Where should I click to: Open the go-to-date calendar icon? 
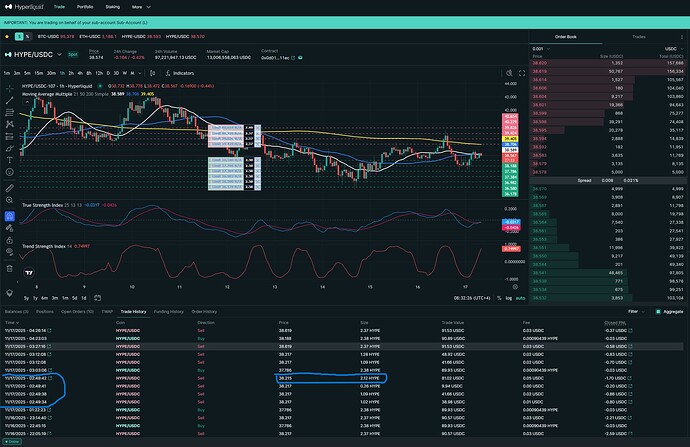click(x=96, y=298)
